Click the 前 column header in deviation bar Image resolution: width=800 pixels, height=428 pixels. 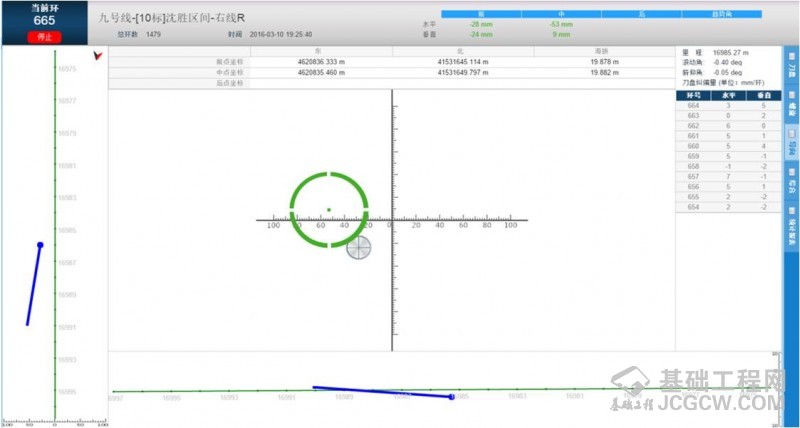coord(481,14)
